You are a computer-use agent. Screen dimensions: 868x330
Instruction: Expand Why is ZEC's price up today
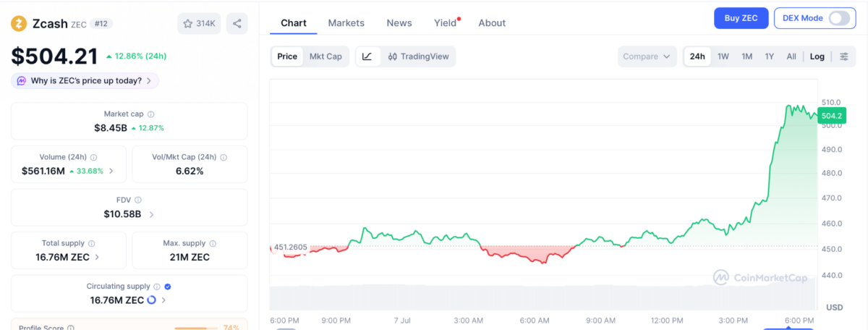click(85, 80)
